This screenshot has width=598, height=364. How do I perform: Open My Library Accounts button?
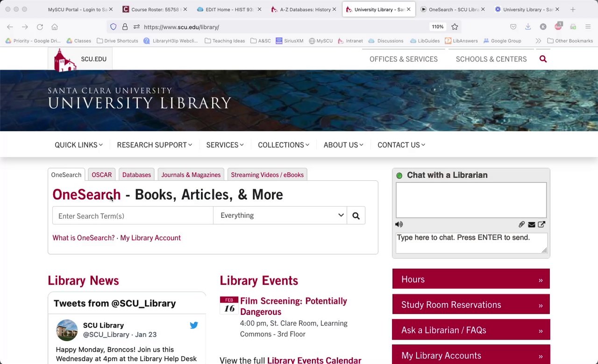471,355
